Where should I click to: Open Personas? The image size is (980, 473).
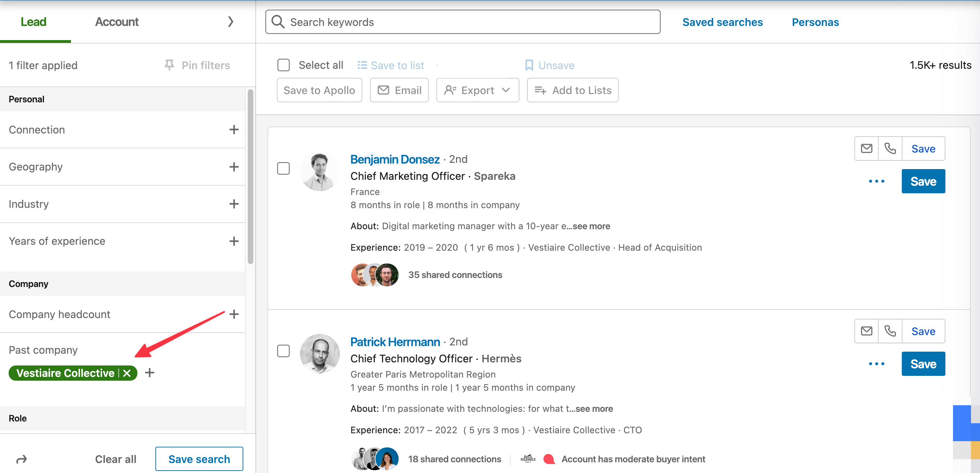pos(815,22)
